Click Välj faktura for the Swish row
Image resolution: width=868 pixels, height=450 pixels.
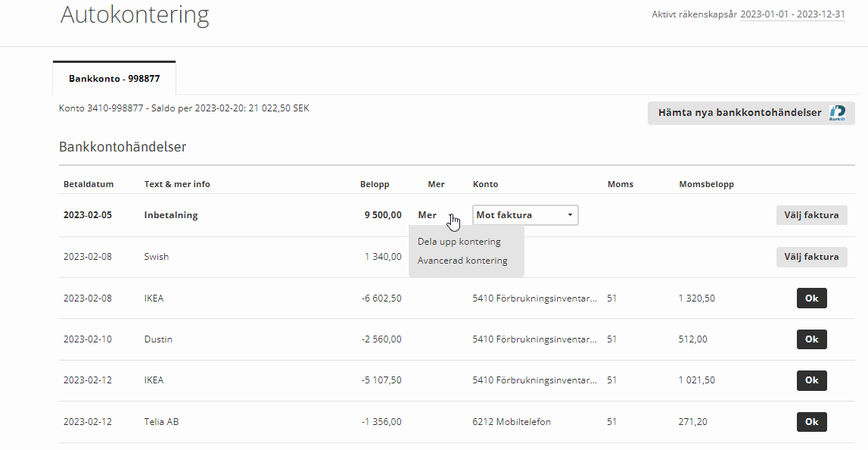coord(811,257)
